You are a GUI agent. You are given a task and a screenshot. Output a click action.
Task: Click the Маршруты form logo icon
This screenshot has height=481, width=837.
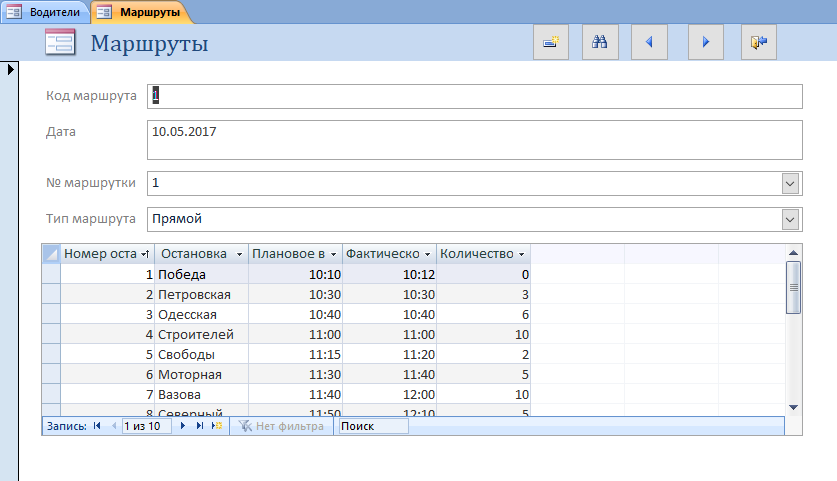pyautogui.click(x=60, y=43)
